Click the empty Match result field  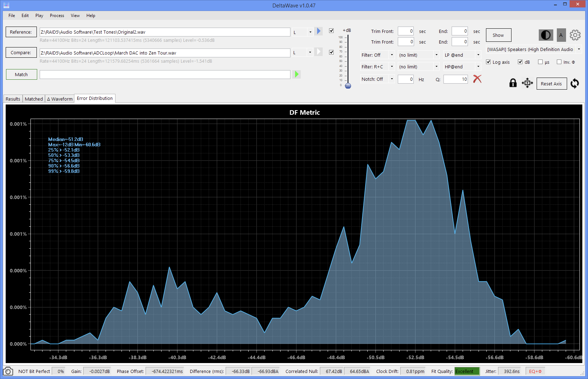[165, 74]
